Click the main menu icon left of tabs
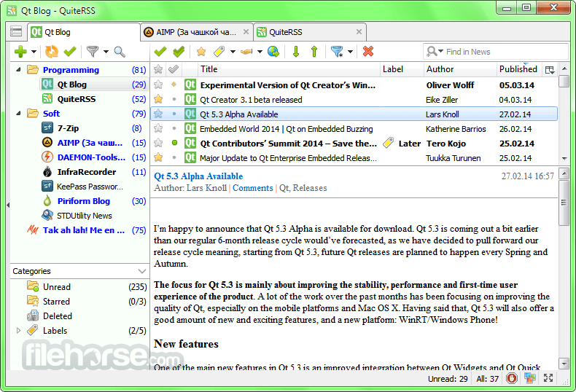This screenshot has width=576, height=392. click(x=16, y=31)
